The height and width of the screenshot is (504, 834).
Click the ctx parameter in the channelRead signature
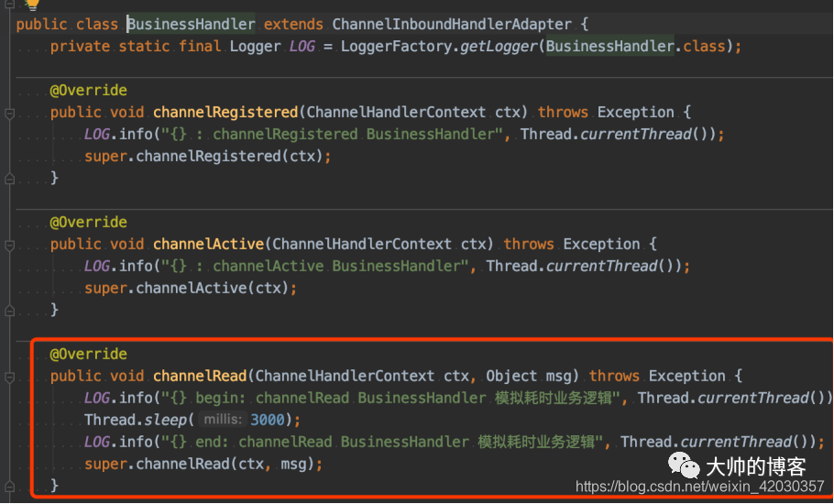point(456,376)
